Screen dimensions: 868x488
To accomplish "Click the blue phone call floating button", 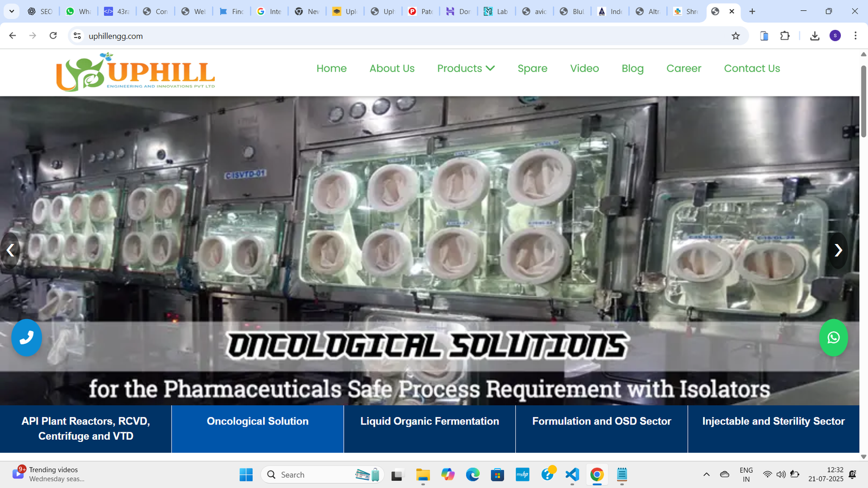I will (x=27, y=337).
